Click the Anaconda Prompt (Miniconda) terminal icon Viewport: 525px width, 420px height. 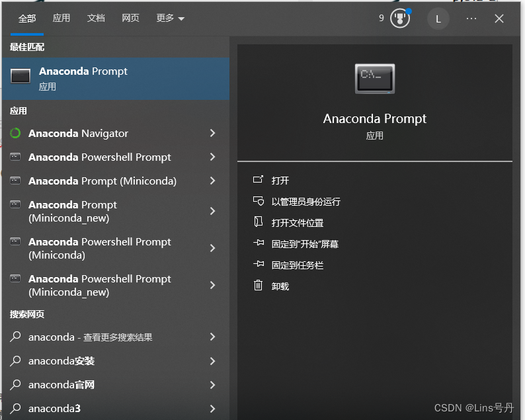coord(15,181)
